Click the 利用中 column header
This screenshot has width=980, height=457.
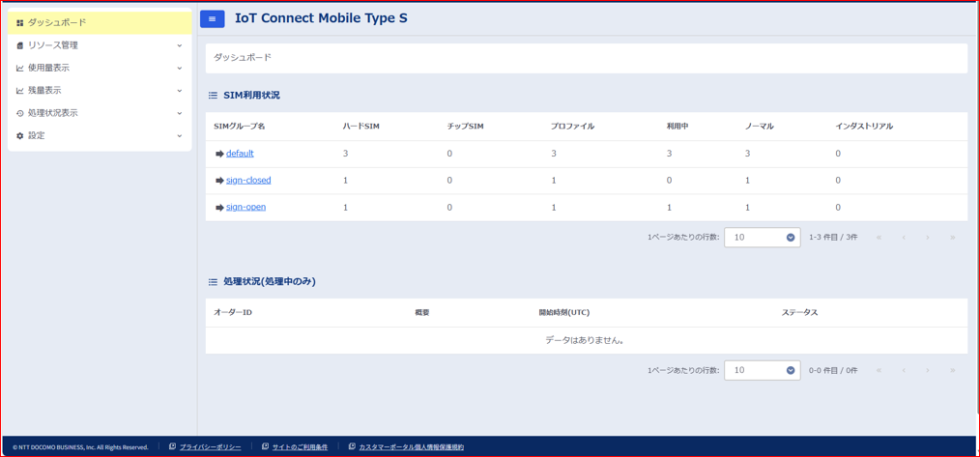[x=677, y=127]
